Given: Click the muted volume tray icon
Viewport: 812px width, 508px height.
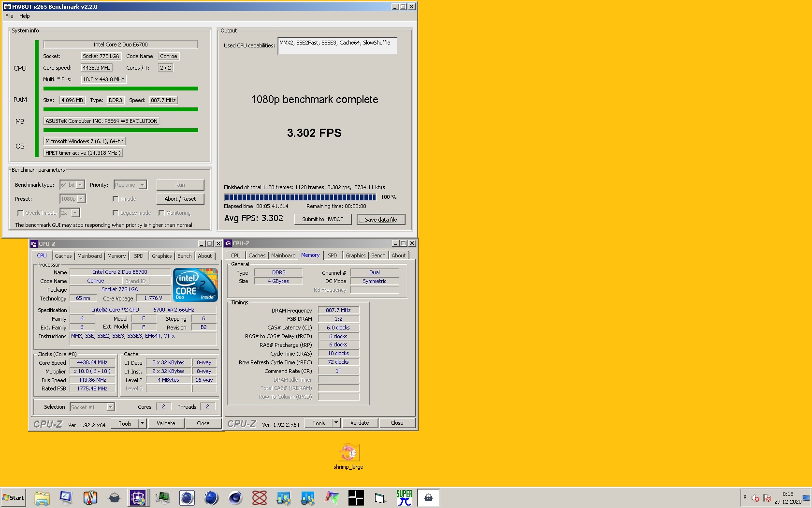Looking at the screenshot, I should 755,498.
